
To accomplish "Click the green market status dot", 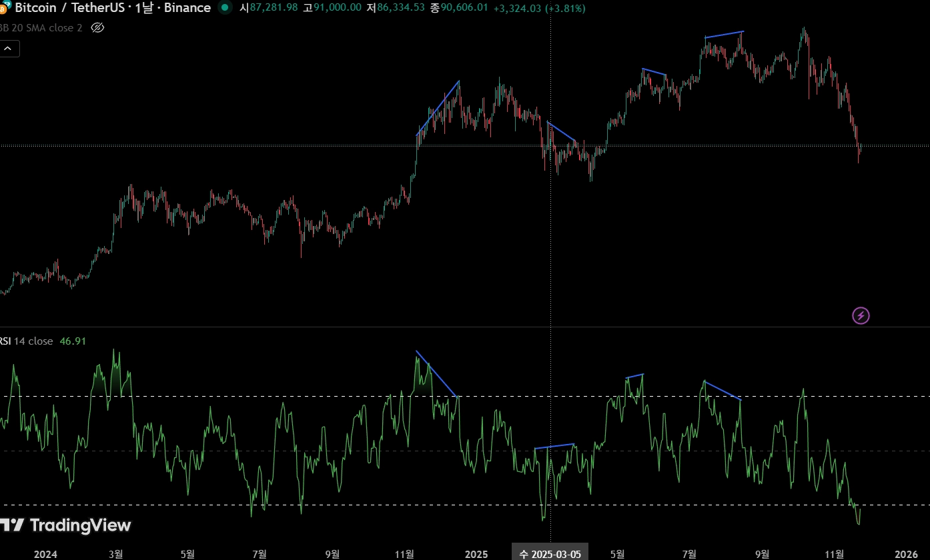I will [x=225, y=8].
